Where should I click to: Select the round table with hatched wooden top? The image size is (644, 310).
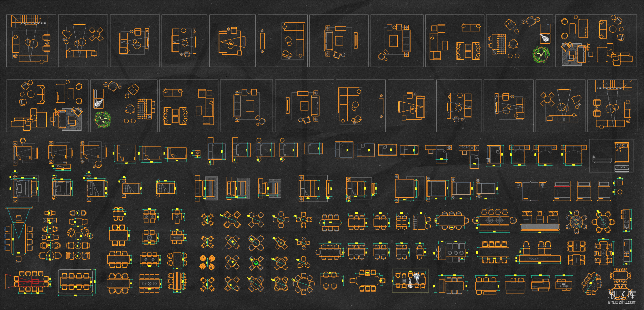(x=576, y=222)
